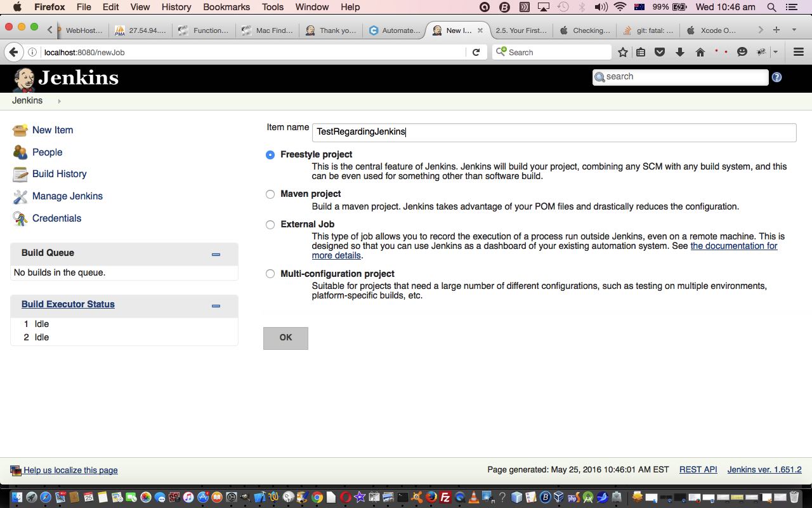Collapse the Build Queue panel

pyautogui.click(x=216, y=254)
